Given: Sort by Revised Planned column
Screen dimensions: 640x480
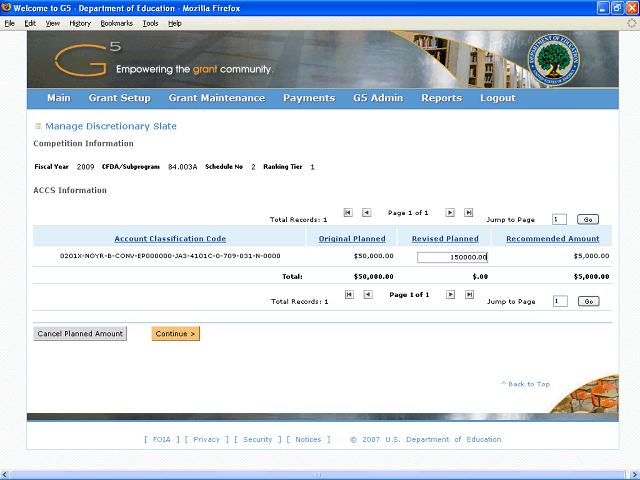Looking at the screenshot, I should [x=445, y=239].
